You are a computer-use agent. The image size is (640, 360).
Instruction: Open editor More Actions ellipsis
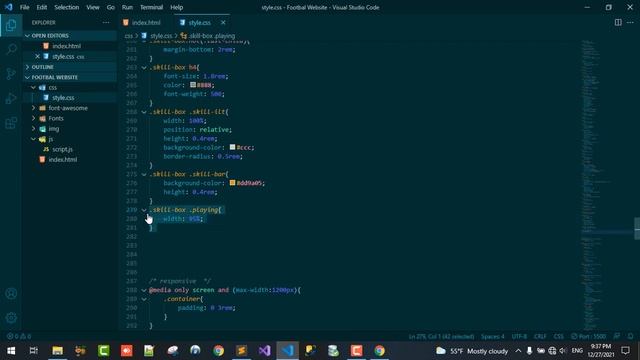click(x=630, y=22)
